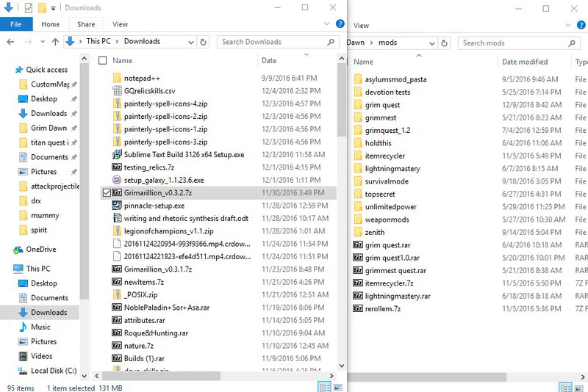Image resolution: width=588 pixels, height=392 pixels.
Task: Select the pinnacle-setup.exe icon
Action: tap(117, 205)
